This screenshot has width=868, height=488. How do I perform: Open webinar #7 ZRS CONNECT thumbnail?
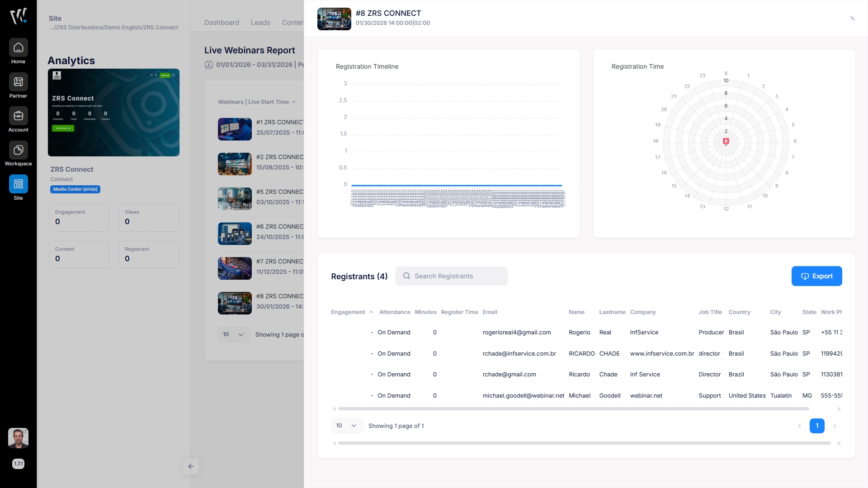click(x=235, y=268)
